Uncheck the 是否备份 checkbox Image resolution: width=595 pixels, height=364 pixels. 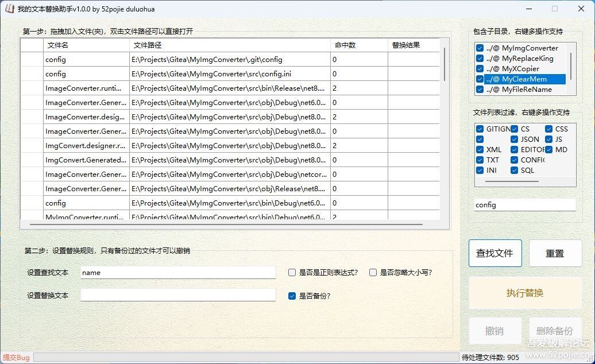coord(292,296)
